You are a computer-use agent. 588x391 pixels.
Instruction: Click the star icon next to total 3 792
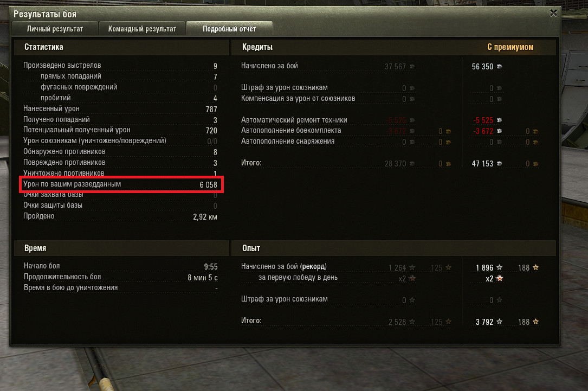[x=499, y=322]
